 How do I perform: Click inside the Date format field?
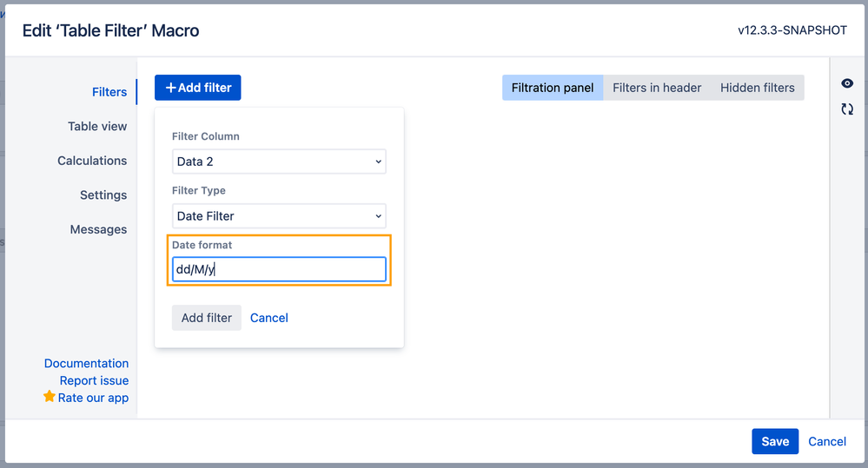coord(279,269)
